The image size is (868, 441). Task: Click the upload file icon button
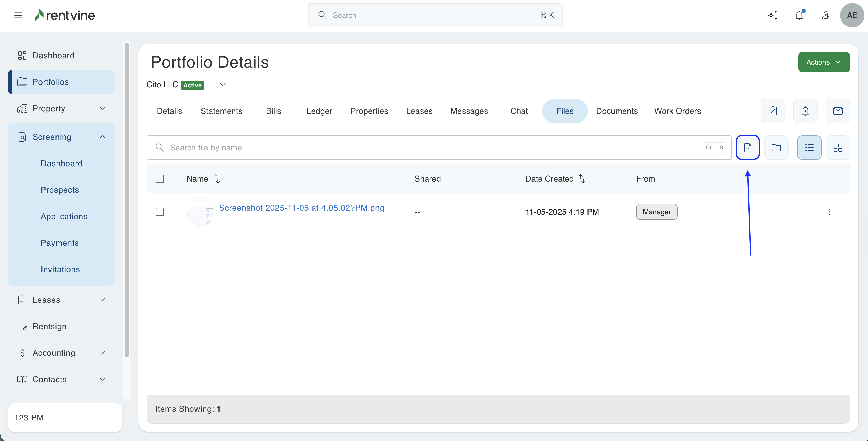tap(747, 148)
